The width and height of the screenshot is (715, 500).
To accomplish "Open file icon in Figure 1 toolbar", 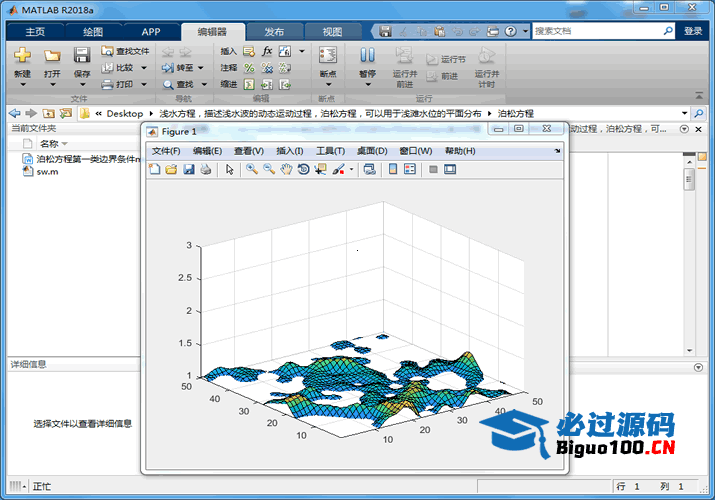I will coord(171,170).
